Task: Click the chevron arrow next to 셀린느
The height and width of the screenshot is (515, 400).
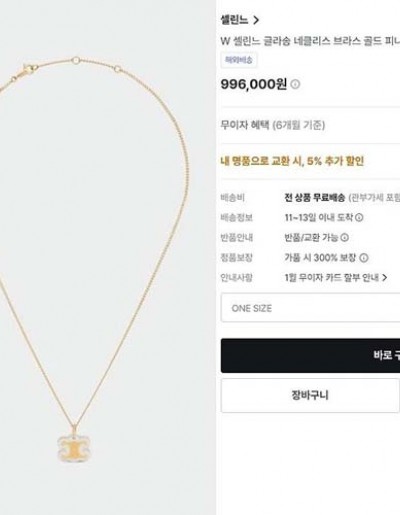Action: pyautogui.click(x=256, y=20)
